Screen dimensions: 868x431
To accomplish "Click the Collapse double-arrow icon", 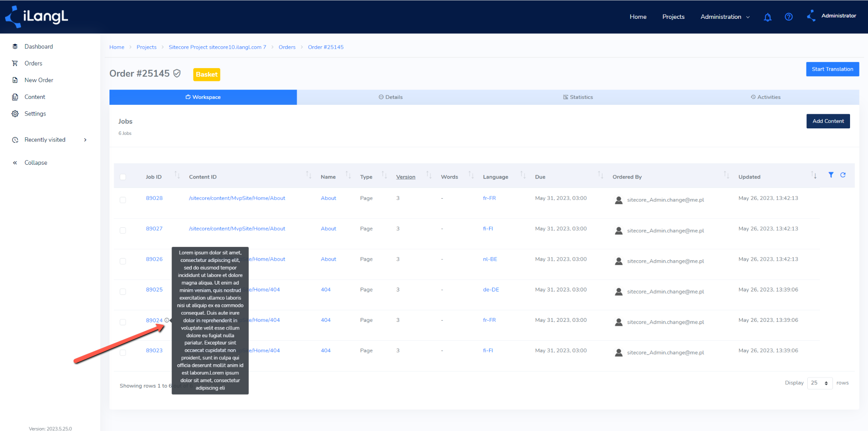I will [x=15, y=163].
